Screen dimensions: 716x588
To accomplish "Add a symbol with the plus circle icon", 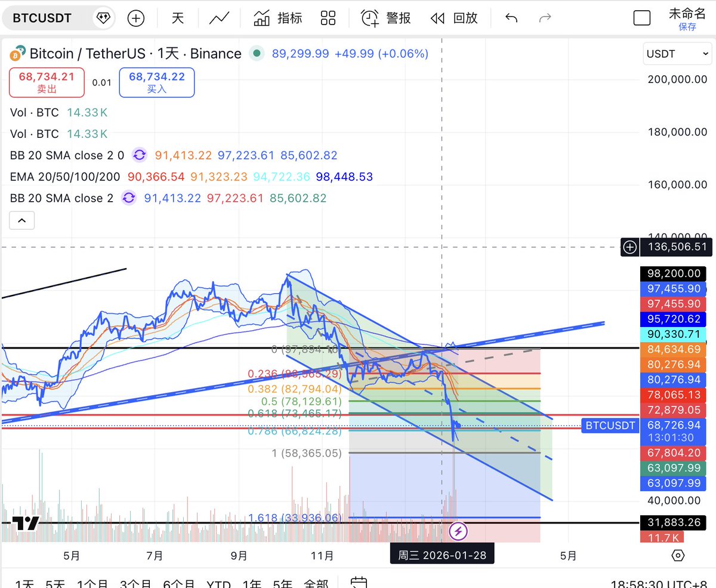I will coord(136,19).
